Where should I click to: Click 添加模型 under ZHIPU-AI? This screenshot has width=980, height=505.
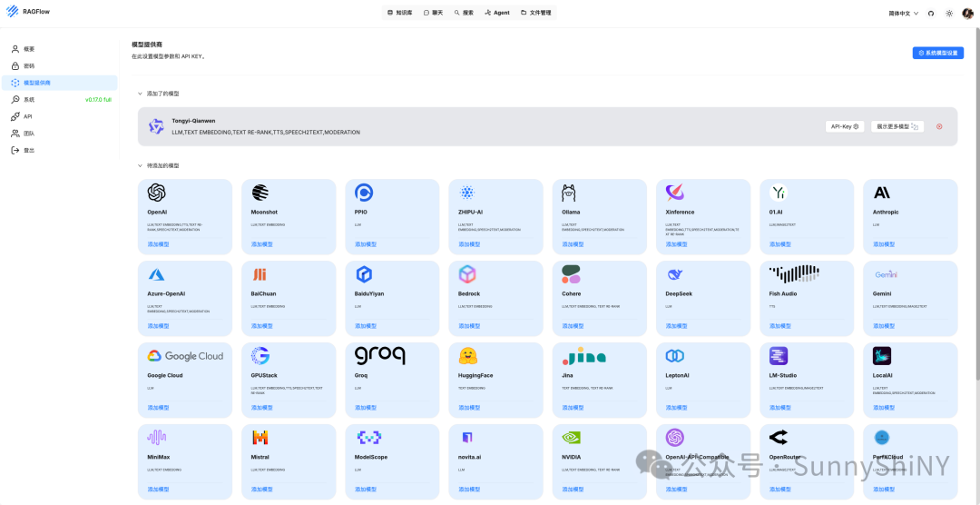(x=469, y=244)
